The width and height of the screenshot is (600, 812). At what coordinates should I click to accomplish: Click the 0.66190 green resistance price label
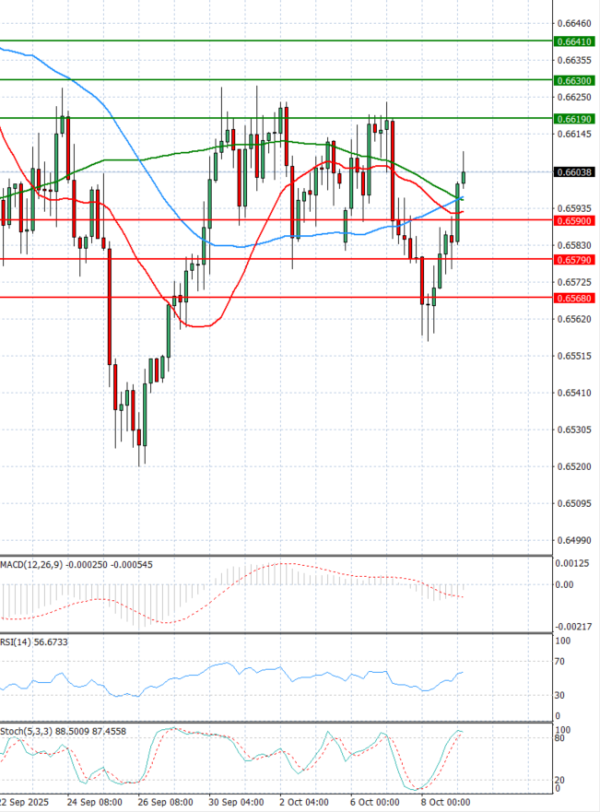click(x=575, y=119)
